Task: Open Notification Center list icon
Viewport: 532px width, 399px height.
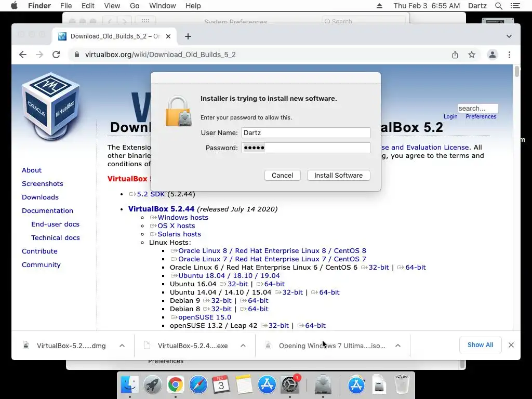Action: coord(515,6)
